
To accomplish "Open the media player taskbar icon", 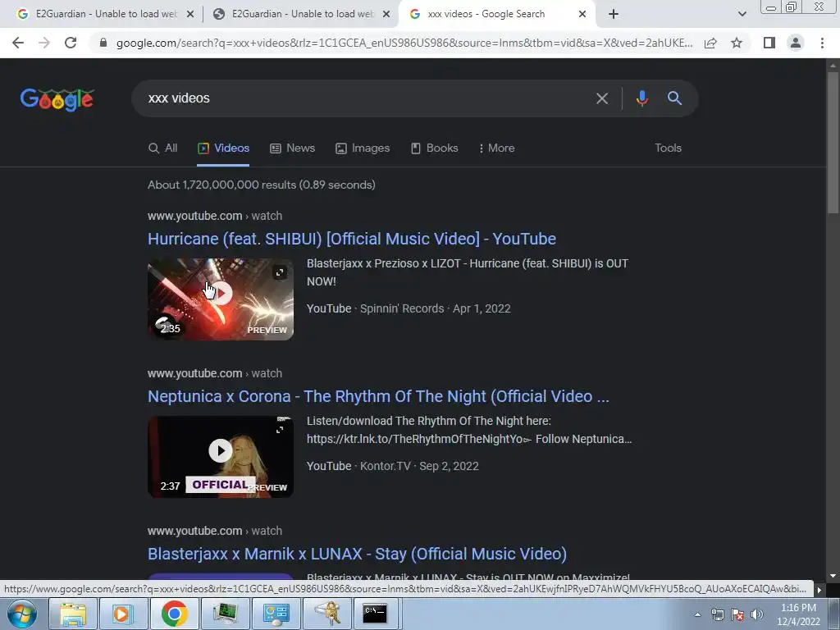I will coord(123,614).
